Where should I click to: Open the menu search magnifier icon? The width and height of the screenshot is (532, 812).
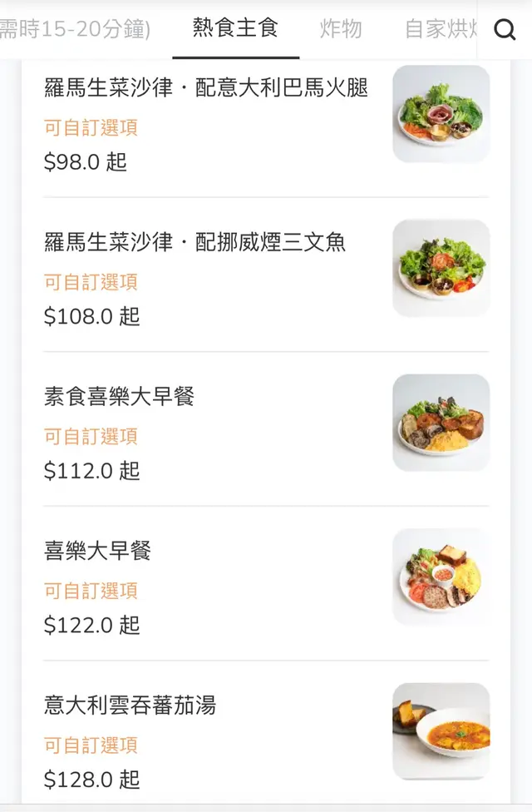(x=505, y=30)
